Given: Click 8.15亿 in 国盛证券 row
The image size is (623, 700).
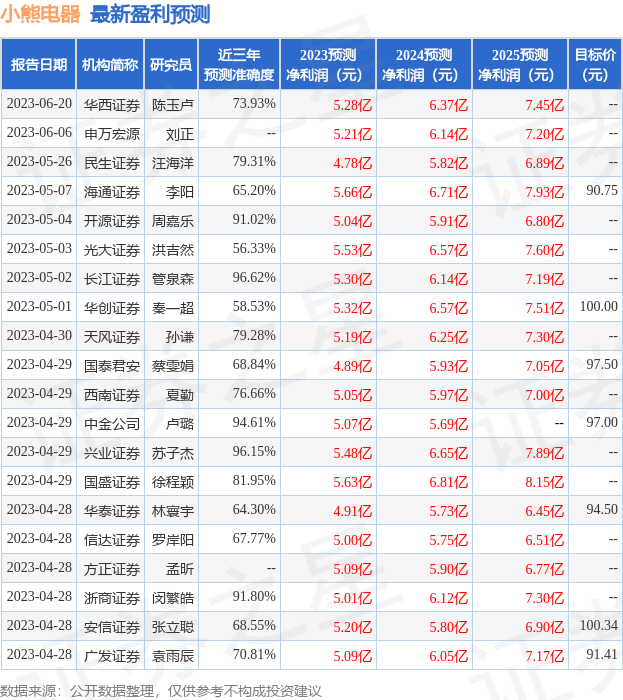Looking at the screenshot, I should [544, 482].
